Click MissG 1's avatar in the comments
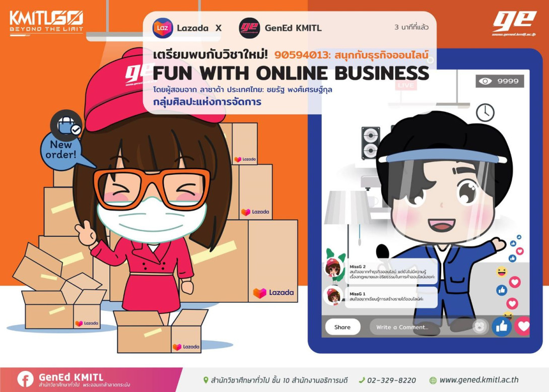549x392 pixels. tap(333, 296)
